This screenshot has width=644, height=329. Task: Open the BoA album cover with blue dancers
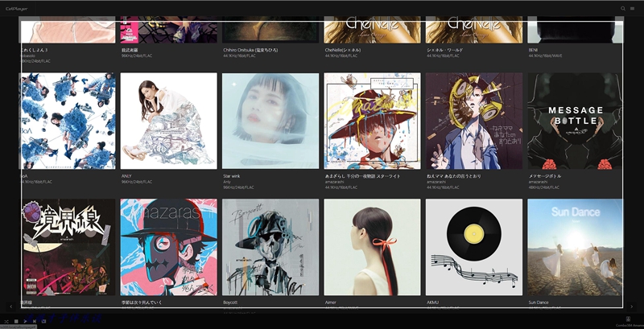[x=68, y=121]
